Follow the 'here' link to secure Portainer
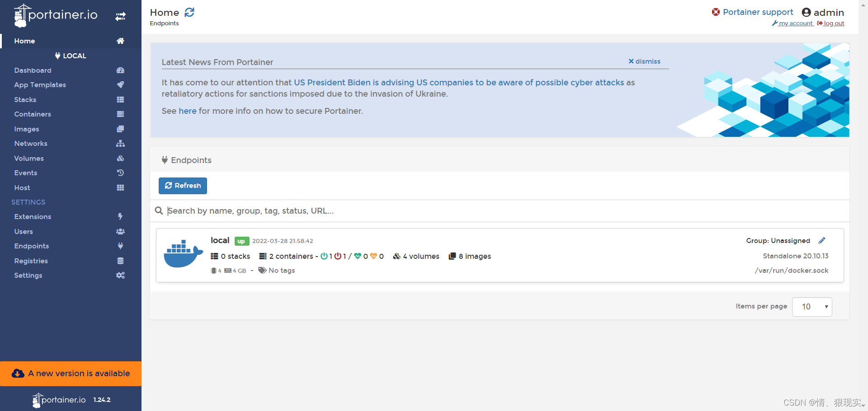The image size is (868, 411). point(188,111)
